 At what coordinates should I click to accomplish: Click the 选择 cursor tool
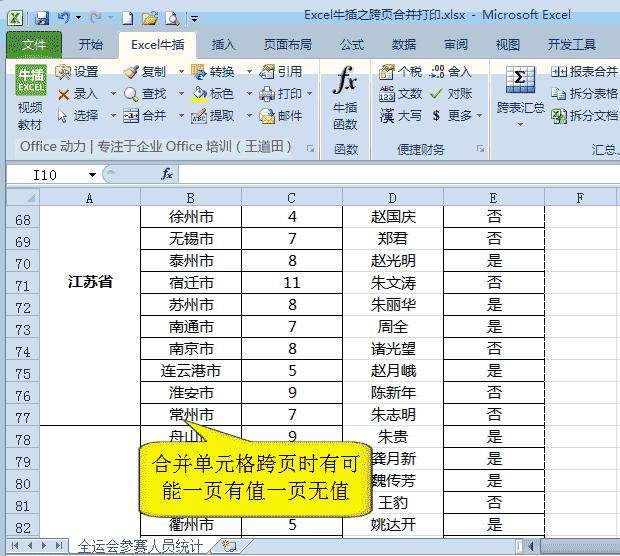77,116
